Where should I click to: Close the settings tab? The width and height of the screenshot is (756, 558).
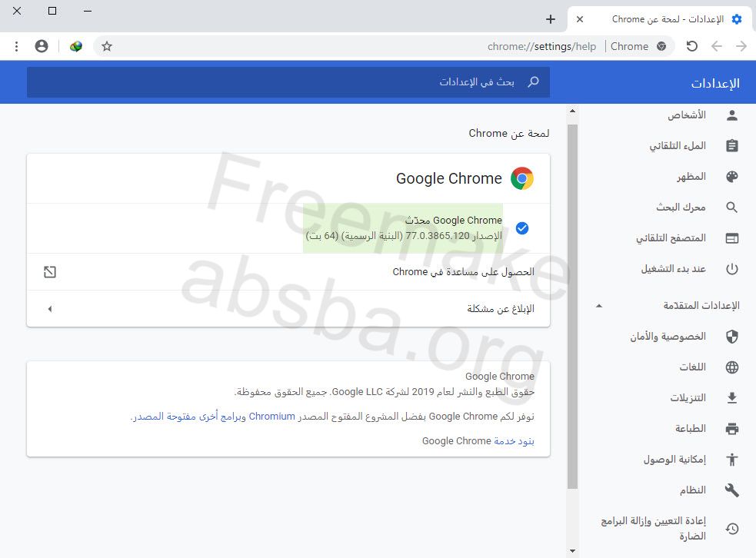coord(580,19)
